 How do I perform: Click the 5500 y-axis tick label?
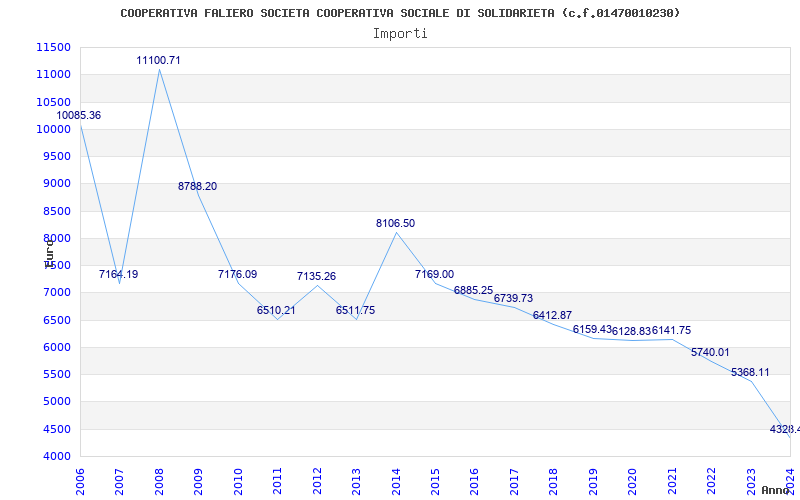[56, 374]
